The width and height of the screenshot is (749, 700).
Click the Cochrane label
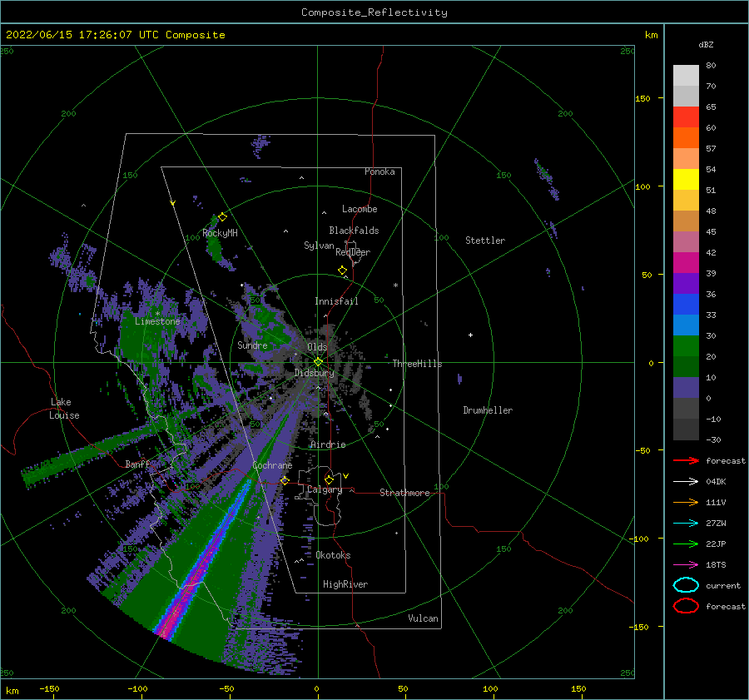click(272, 465)
